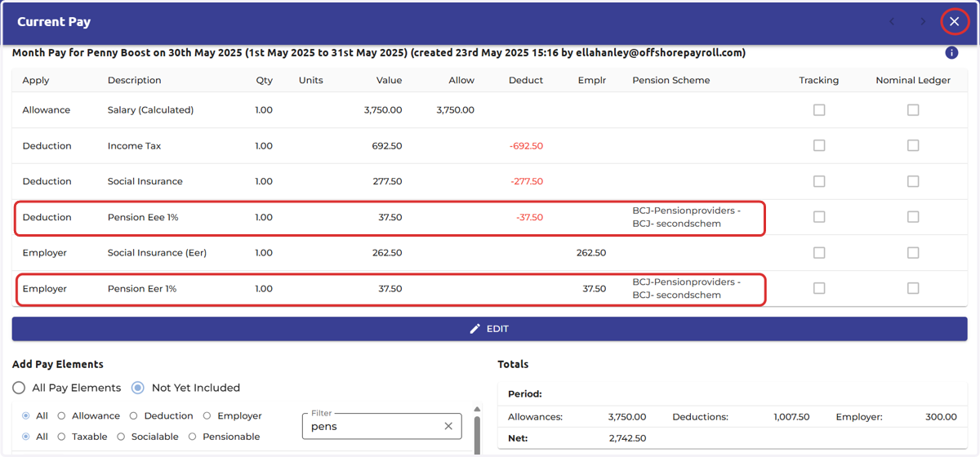Viewport: 980px width, 457px height.
Task: Check Nominal Ledger for Social Insurance deduction row
Action: [x=913, y=181]
